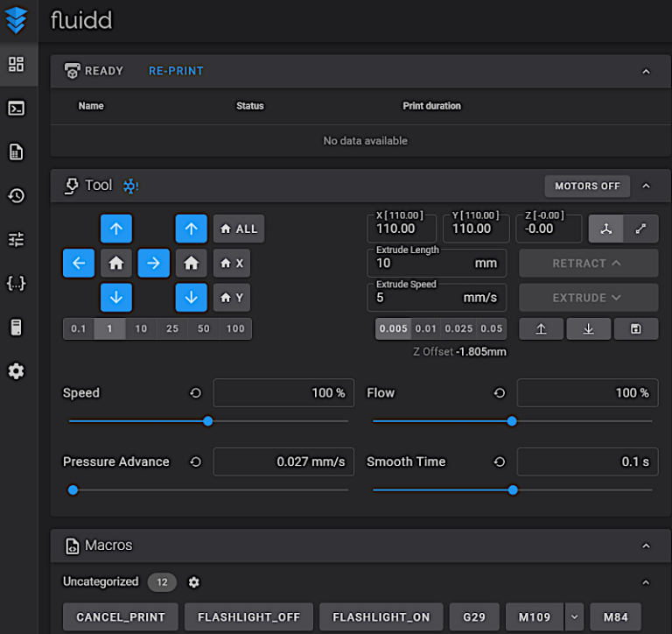The width and height of the screenshot is (672, 634).
Task: Open the M109 macro dropdown arrow
Action: 574,616
